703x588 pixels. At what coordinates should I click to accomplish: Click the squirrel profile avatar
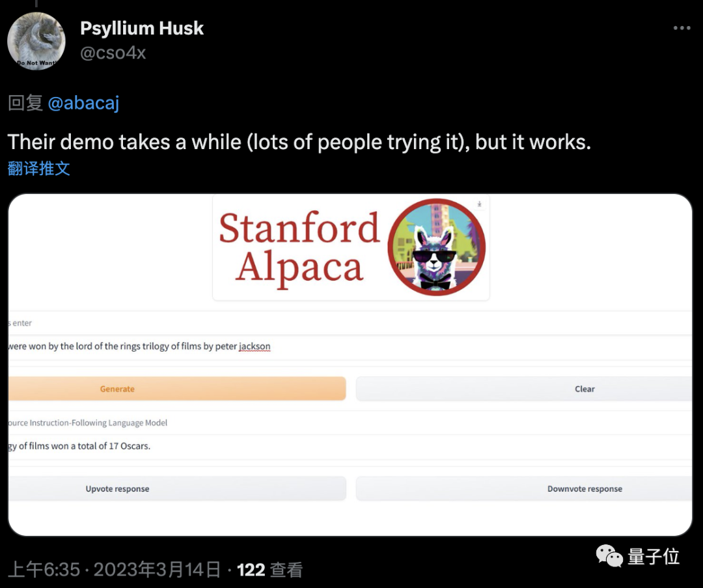pos(36,41)
